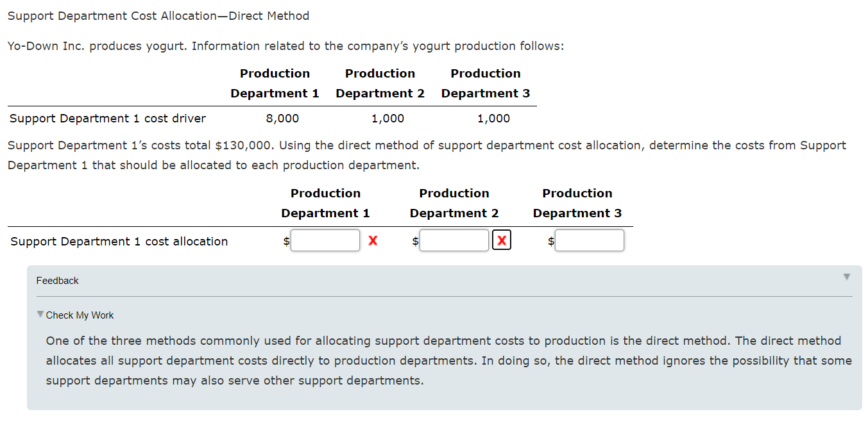Select the Production Department 3 column header
The image size is (868, 423).
[x=577, y=203]
